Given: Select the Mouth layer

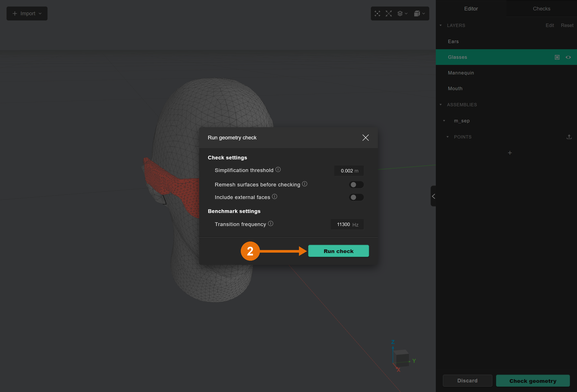Looking at the screenshot, I should (x=506, y=89).
